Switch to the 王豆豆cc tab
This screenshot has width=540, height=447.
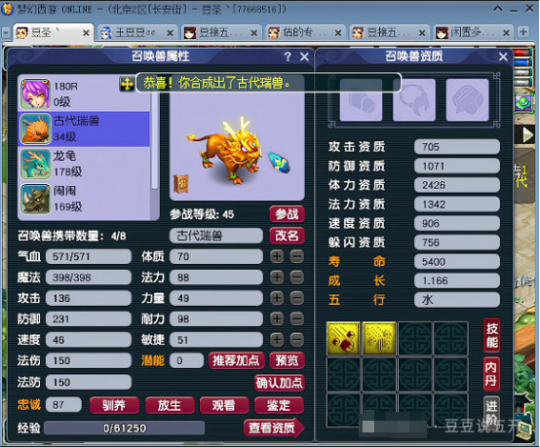(136, 33)
